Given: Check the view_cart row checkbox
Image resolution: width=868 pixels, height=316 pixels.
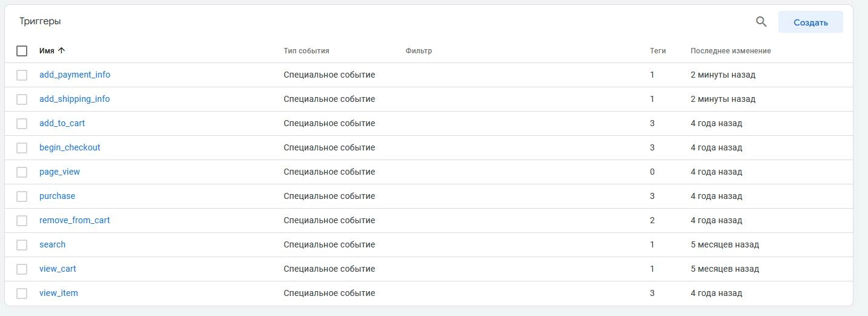Looking at the screenshot, I should [22, 269].
